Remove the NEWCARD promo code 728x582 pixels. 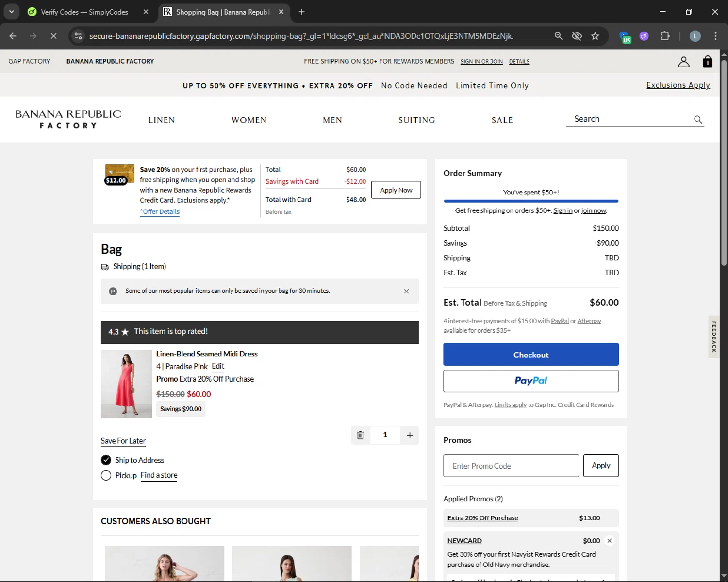(609, 541)
